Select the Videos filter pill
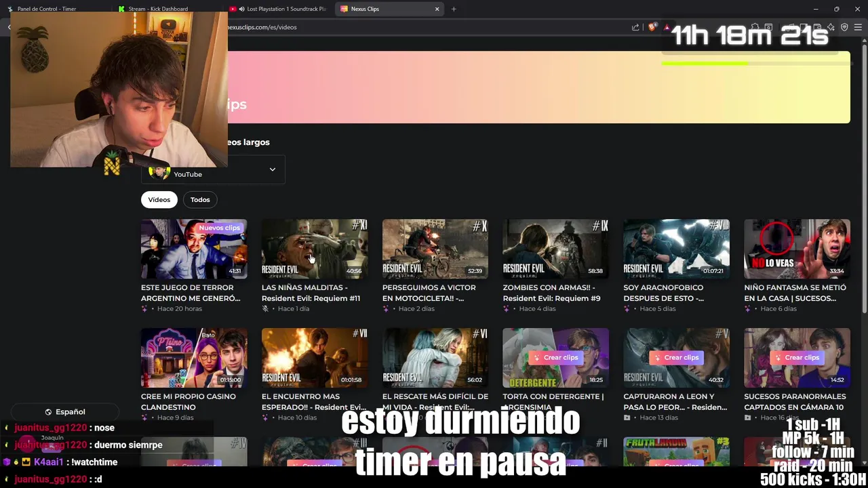The width and height of the screenshot is (868, 488). point(159,199)
